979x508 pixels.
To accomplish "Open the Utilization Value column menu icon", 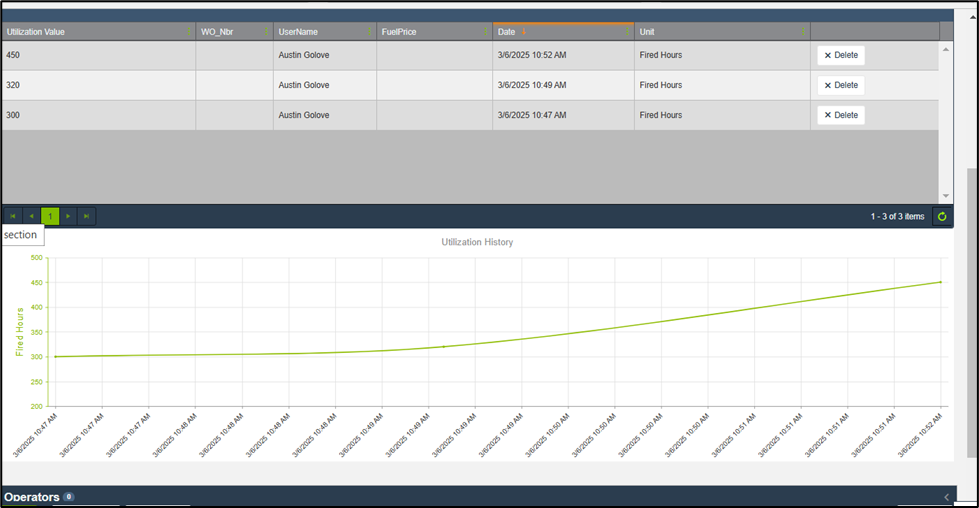I will (x=189, y=32).
